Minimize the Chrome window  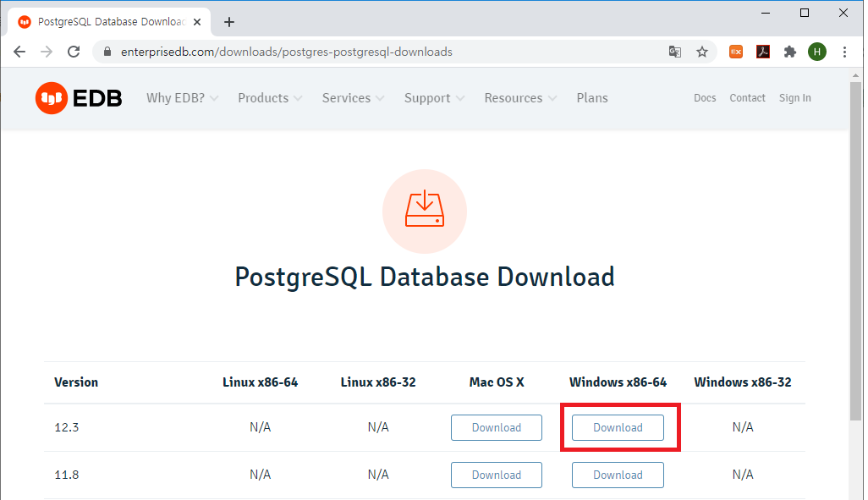pos(766,13)
